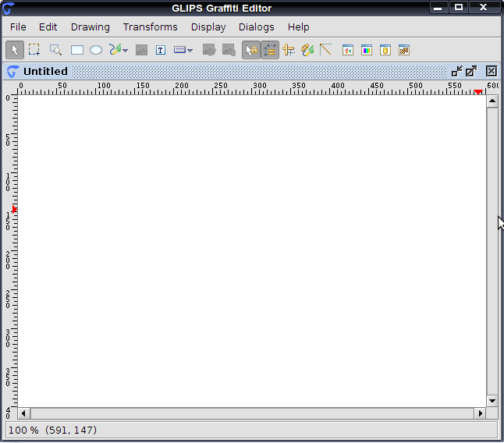Click the horizontal scrollbar right arrow
This screenshot has width=504, height=443.
481,413
